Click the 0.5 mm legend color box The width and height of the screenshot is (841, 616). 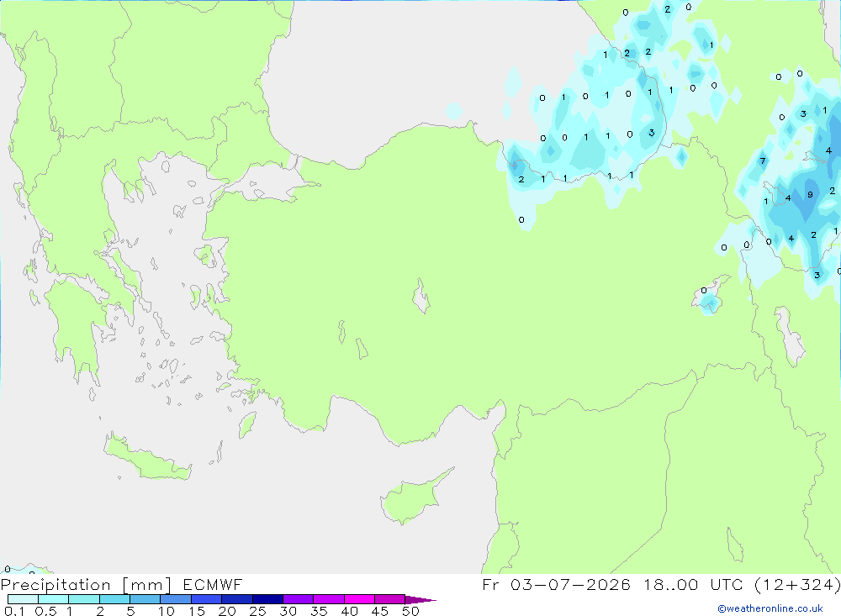point(54,599)
